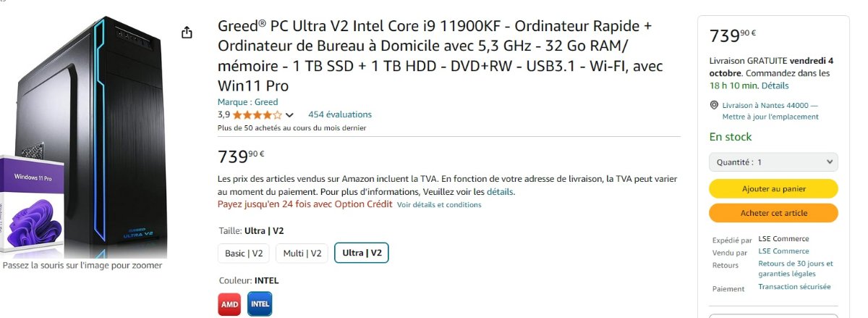Viewport: 868px width, 318px height.
Task: Expand the rating breakdown chevron
Action: tap(290, 114)
